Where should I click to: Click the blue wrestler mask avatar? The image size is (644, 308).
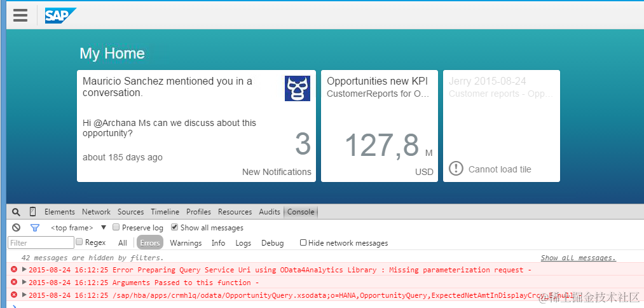pos(298,88)
